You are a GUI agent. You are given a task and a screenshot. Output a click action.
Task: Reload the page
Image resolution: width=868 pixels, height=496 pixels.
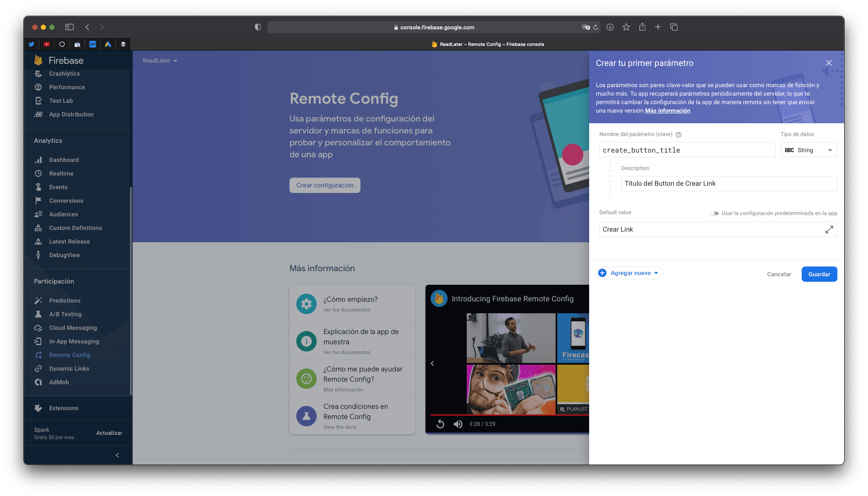pos(596,27)
